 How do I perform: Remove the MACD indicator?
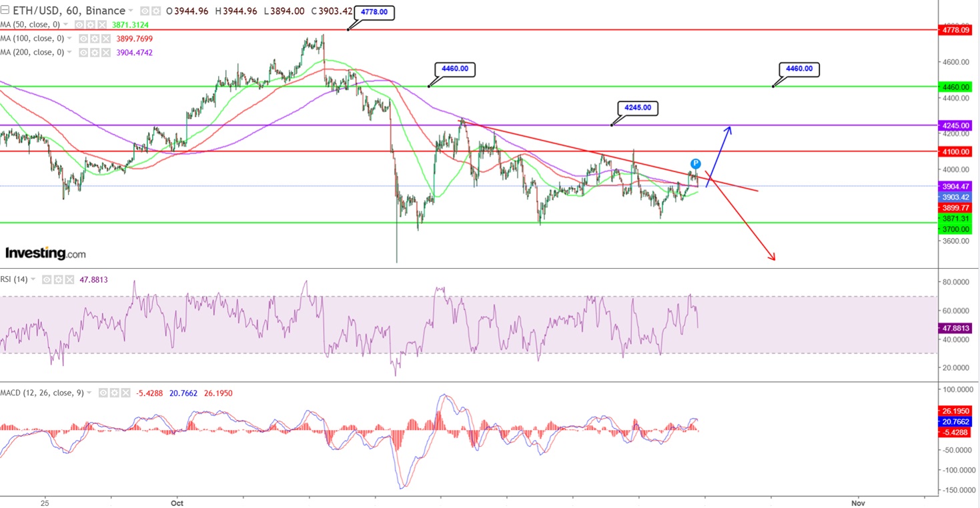point(125,393)
